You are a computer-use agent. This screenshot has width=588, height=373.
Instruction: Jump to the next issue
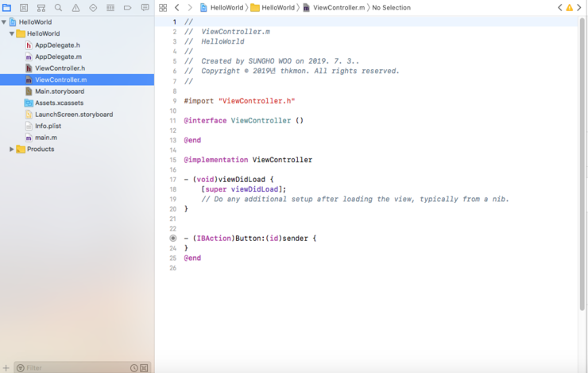(579, 7)
